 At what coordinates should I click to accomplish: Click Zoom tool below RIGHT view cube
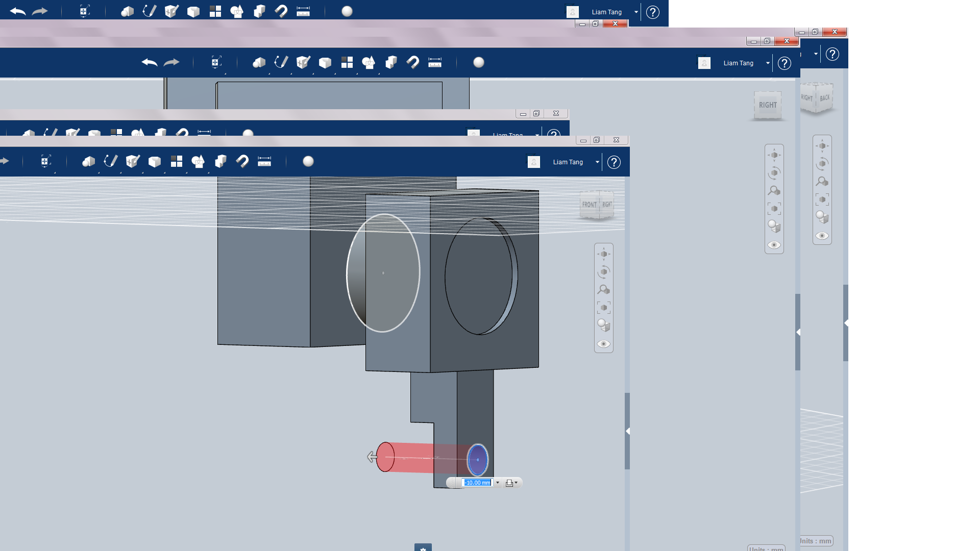(x=774, y=191)
